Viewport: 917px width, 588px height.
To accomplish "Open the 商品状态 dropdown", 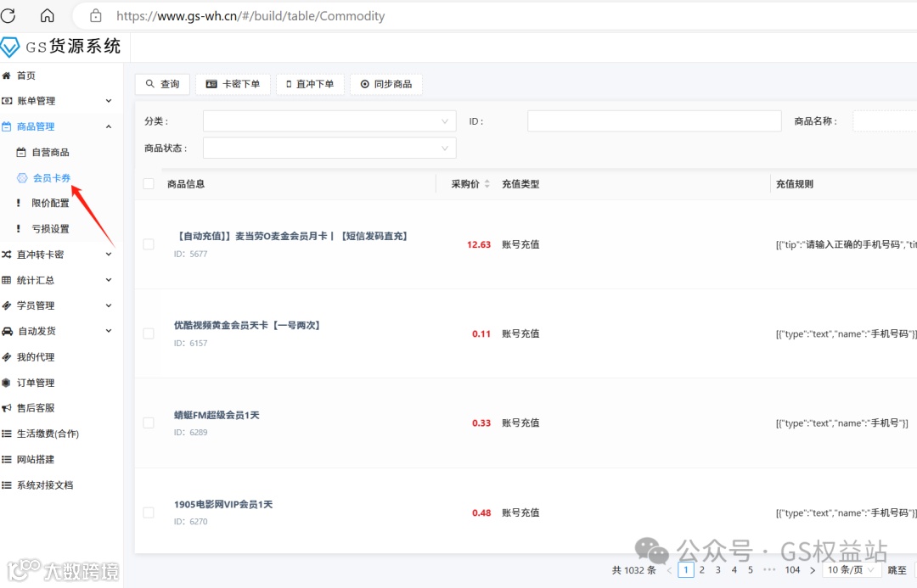I will [x=329, y=148].
